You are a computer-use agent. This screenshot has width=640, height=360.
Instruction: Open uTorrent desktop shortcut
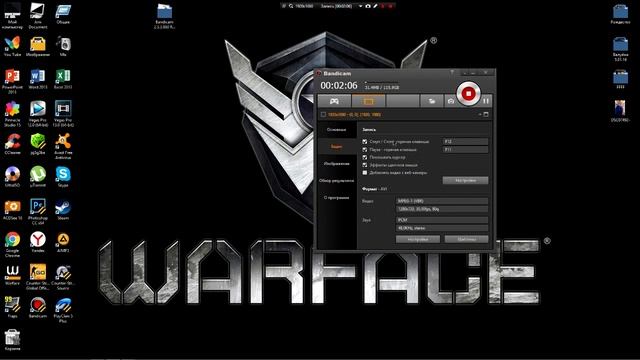click(38, 177)
